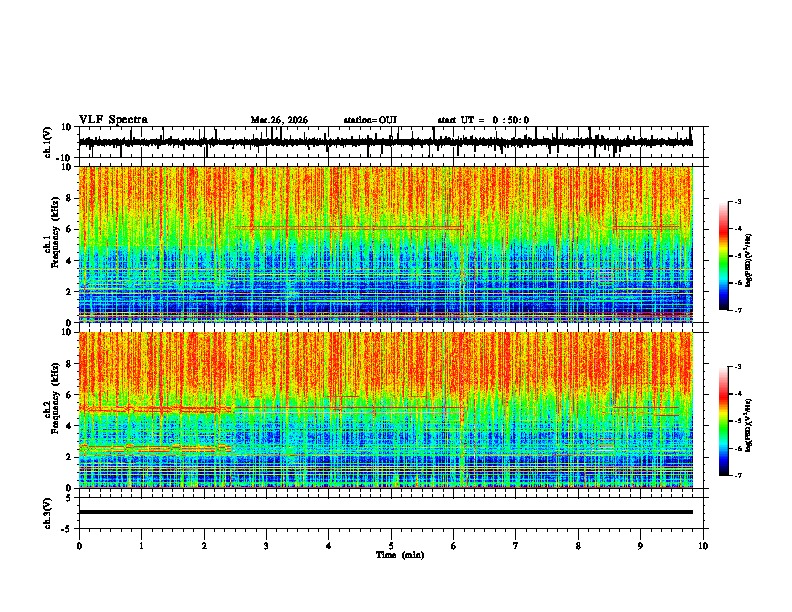
Task: Click time axis tick label "3"
Action: point(266,546)
